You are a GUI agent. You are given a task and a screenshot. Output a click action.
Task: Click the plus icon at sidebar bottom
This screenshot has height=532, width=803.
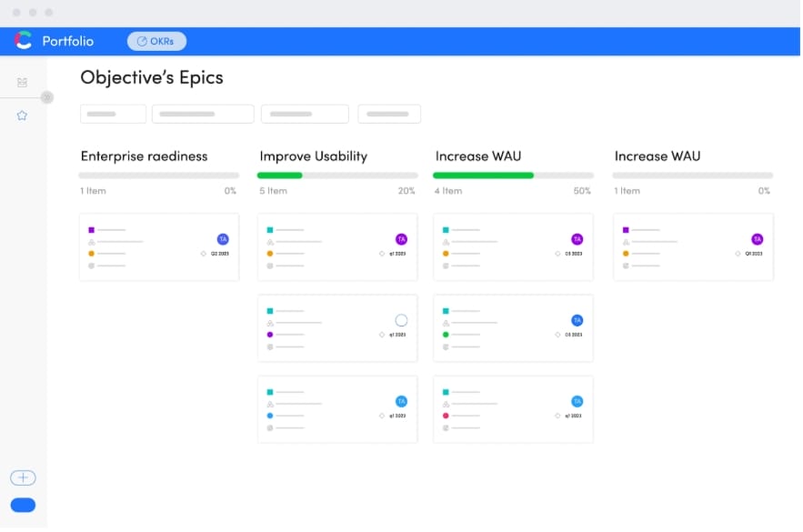click(23, 477)
